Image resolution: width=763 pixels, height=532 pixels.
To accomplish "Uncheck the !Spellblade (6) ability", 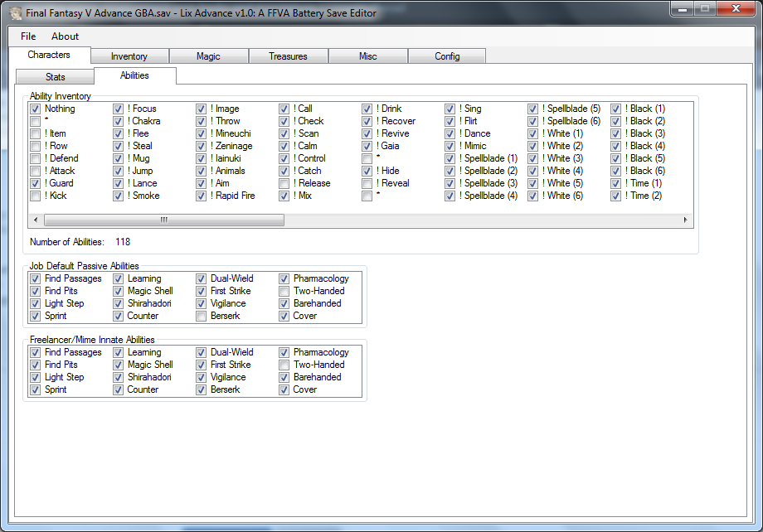I will (x=532, y=121).
